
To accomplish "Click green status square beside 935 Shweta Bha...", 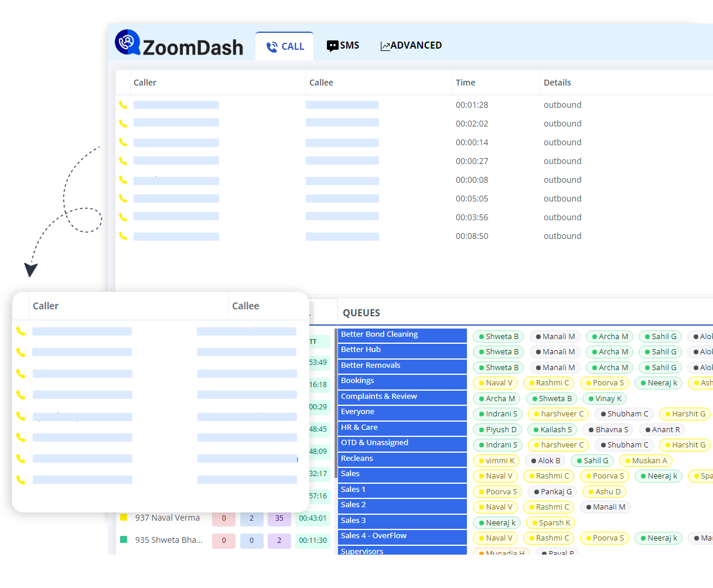I will point(124,540).
